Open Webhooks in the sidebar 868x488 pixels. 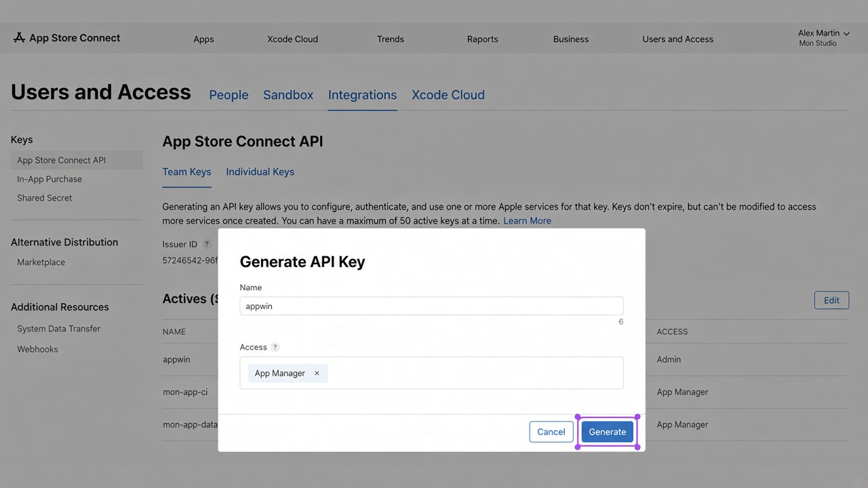pyautogui.click(x=37, y=349)
